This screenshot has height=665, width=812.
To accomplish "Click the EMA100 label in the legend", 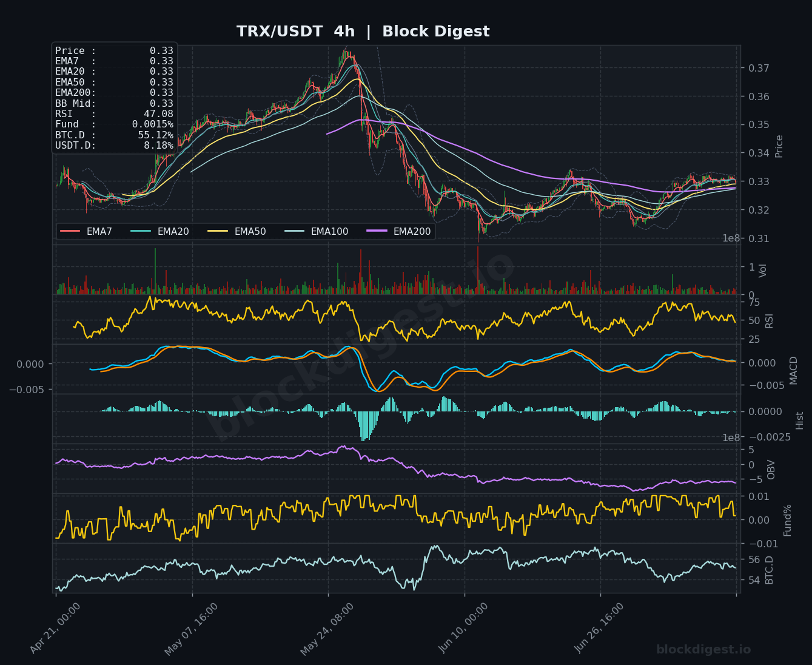I will (329, 231).
